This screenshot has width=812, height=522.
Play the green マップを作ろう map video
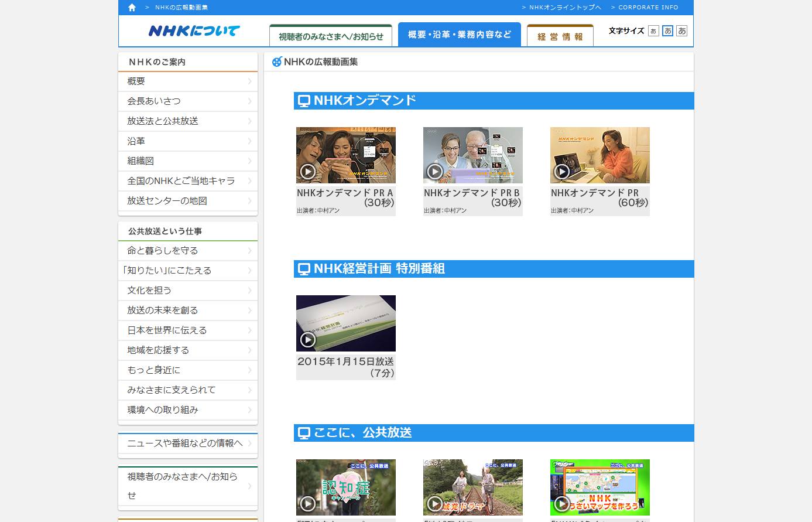pyautogui.click(x=600, y=487)
